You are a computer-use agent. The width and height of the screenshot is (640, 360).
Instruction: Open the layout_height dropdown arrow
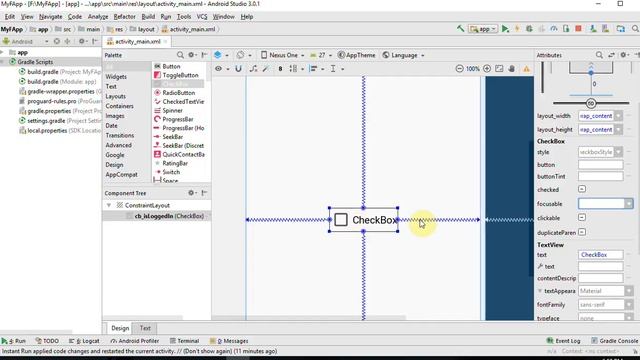(619, 129)
